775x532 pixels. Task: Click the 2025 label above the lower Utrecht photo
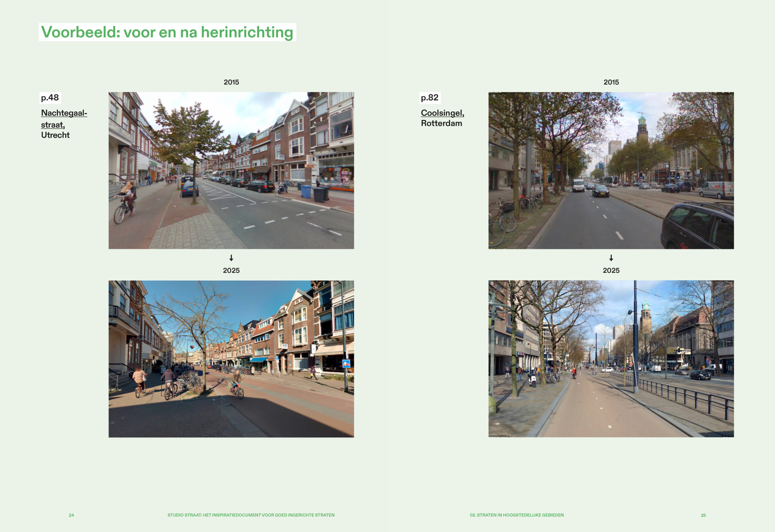pyautogui.click(x=231, y=270)
